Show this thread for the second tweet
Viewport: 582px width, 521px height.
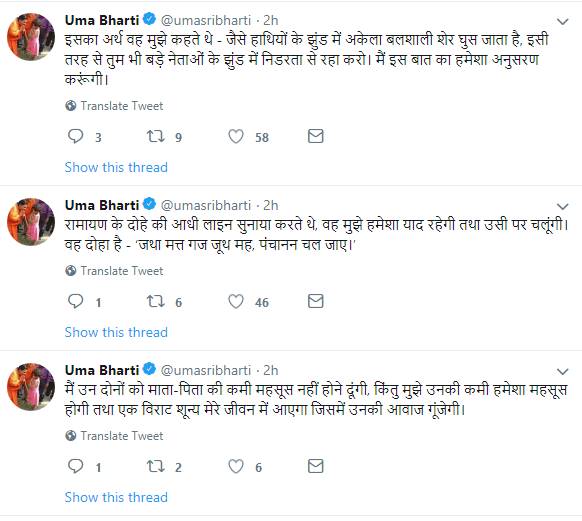point(116,332)
